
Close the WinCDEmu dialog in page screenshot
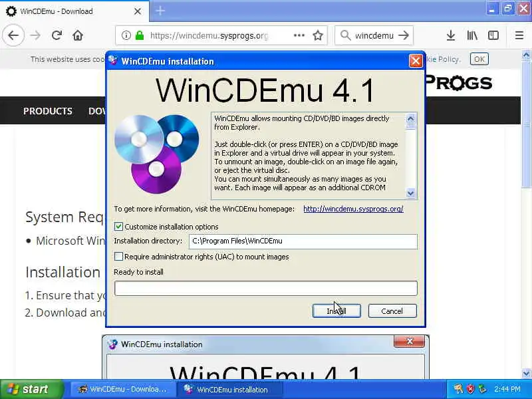(409, 341)
